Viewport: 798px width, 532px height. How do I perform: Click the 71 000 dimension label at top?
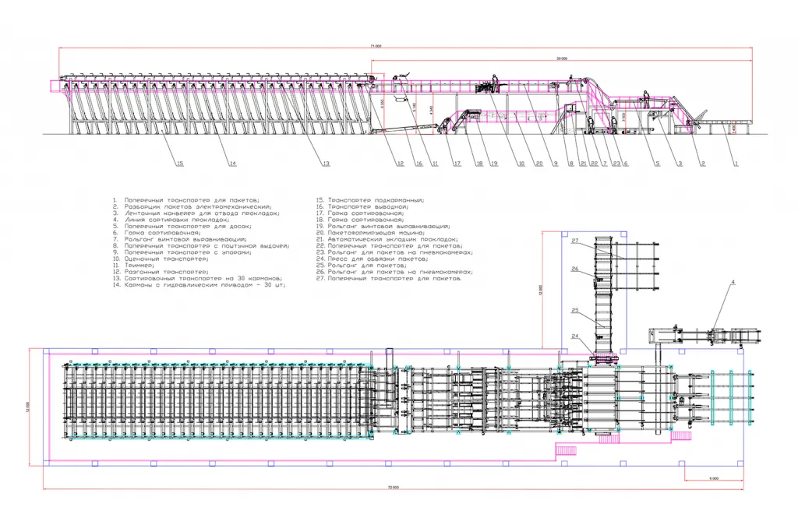click(x=376, y=46)
